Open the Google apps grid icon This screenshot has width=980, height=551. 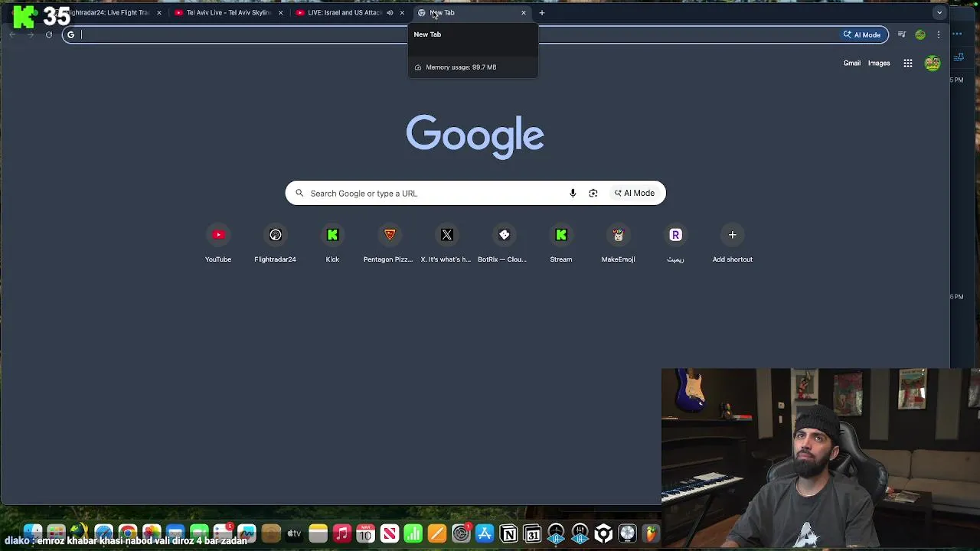pyautogui.click(x=907, y=64)
